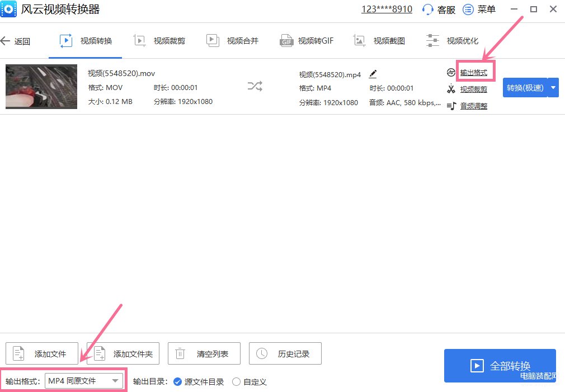Select the 视频转GIF icon
The image size is (565, 392).
point(286,41)
